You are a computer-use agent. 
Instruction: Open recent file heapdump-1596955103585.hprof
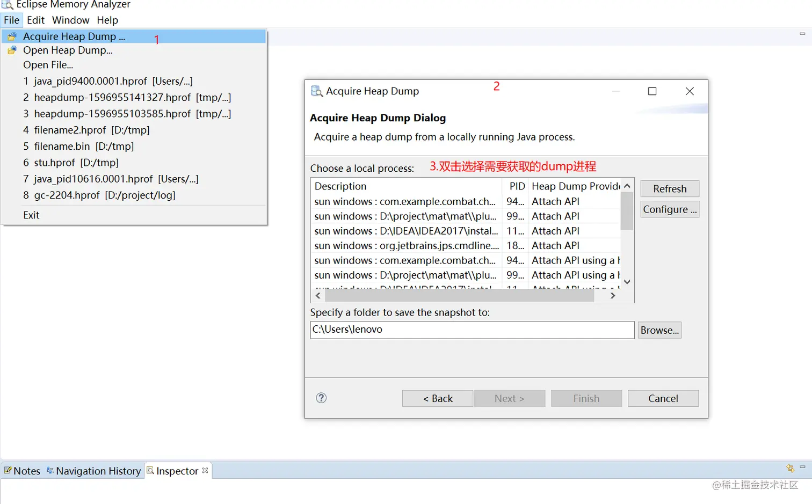coord(134,114)
